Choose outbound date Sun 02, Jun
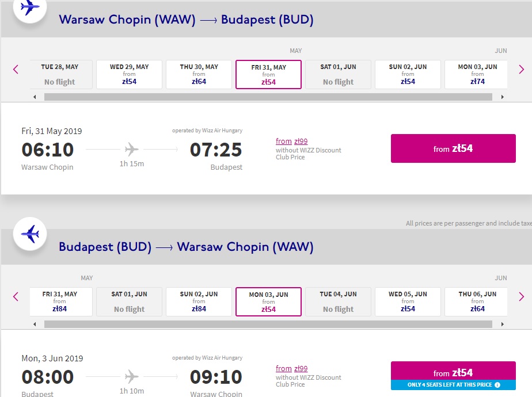This screenshot has width=532, height=397. coord(408,75)
